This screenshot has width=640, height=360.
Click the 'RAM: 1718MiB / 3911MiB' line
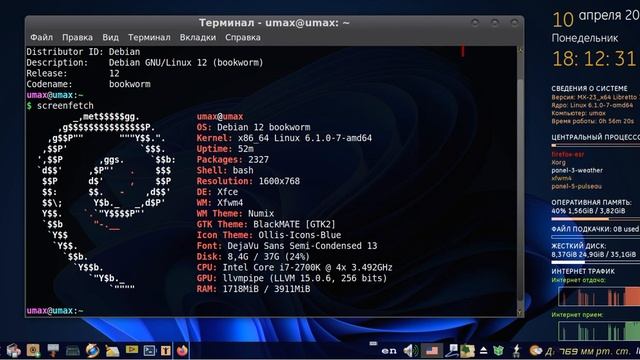click(x=253, y=289)
